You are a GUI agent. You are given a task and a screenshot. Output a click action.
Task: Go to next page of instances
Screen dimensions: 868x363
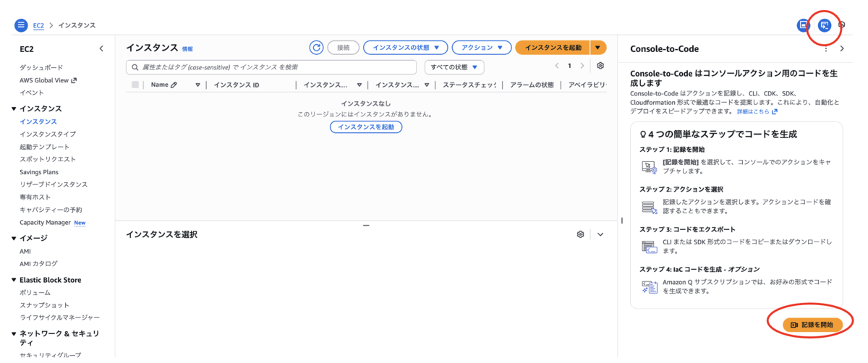tap(583, 66)
